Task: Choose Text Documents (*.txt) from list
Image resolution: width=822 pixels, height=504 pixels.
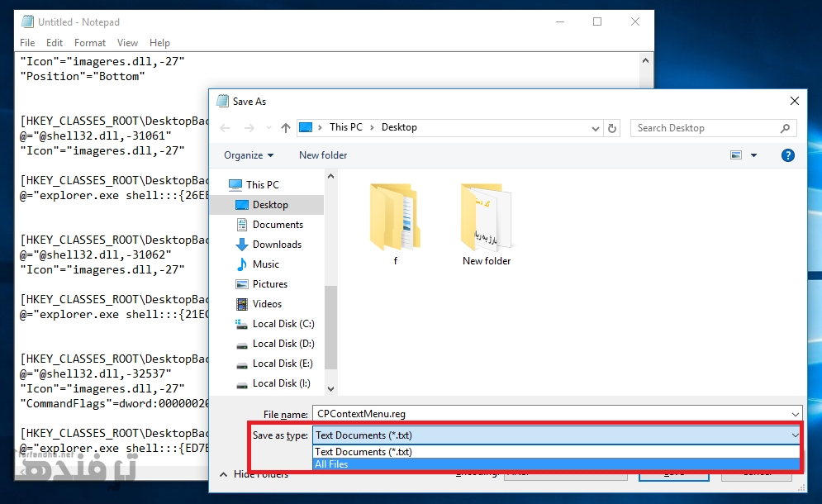Action: [557, 452]
